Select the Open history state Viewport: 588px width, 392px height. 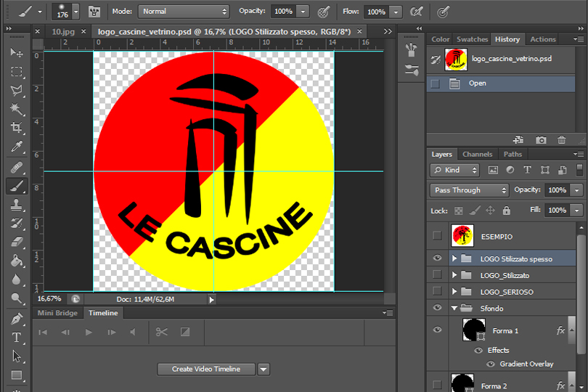501,83
